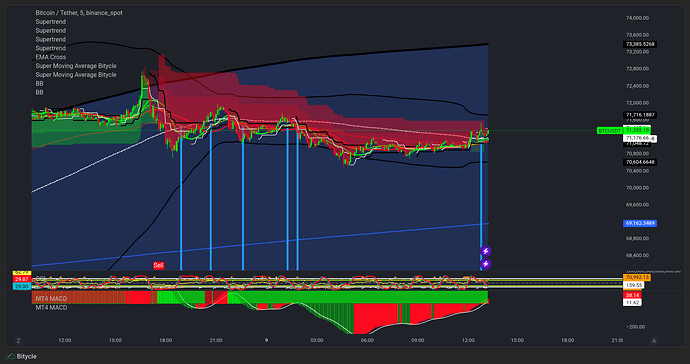Click the 71,716.1887 price label
This screenshot has height=364, width=690.
point(640,115)
